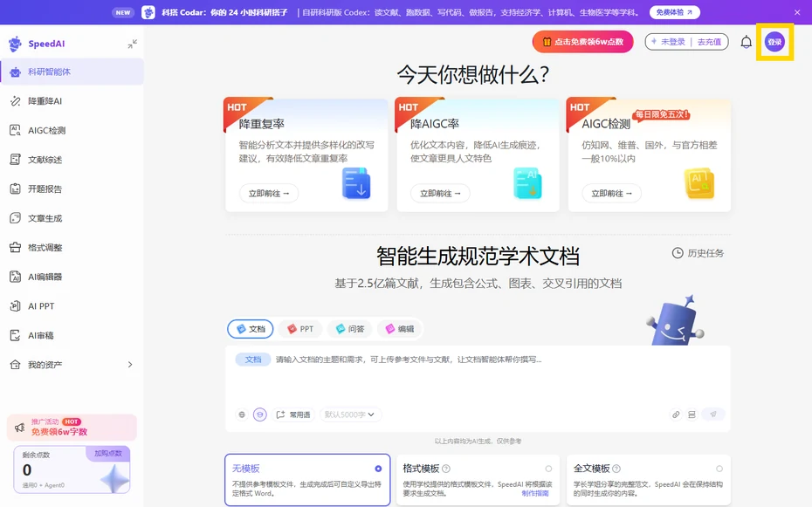Click the 加购点数 button
This screenshot has width=812, height=507.
coord(107,453)
